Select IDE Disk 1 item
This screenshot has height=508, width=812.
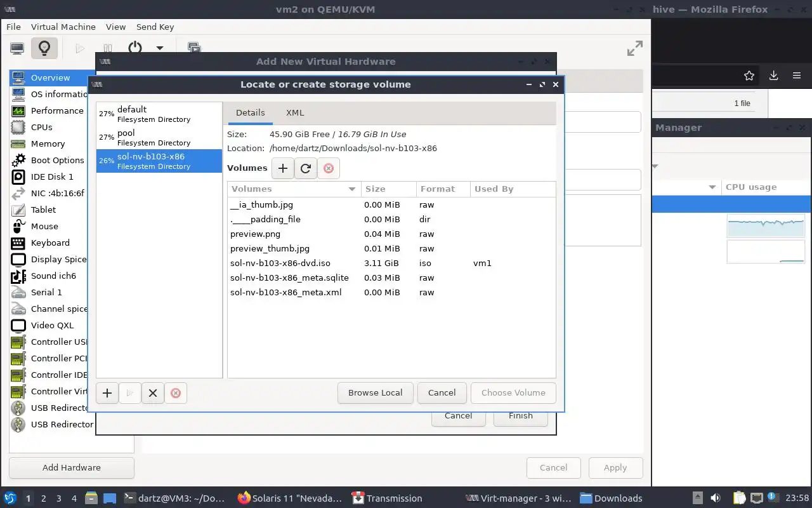(49, 177)
